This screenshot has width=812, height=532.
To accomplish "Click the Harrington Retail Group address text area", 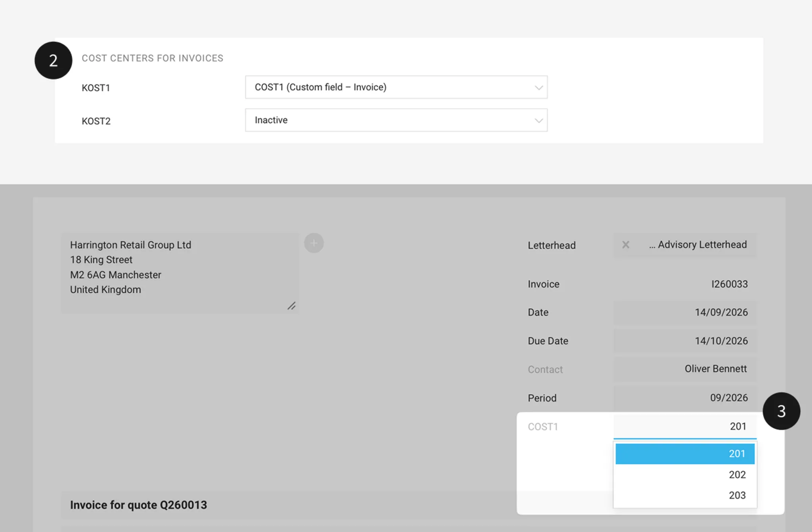I will point(180,273).
